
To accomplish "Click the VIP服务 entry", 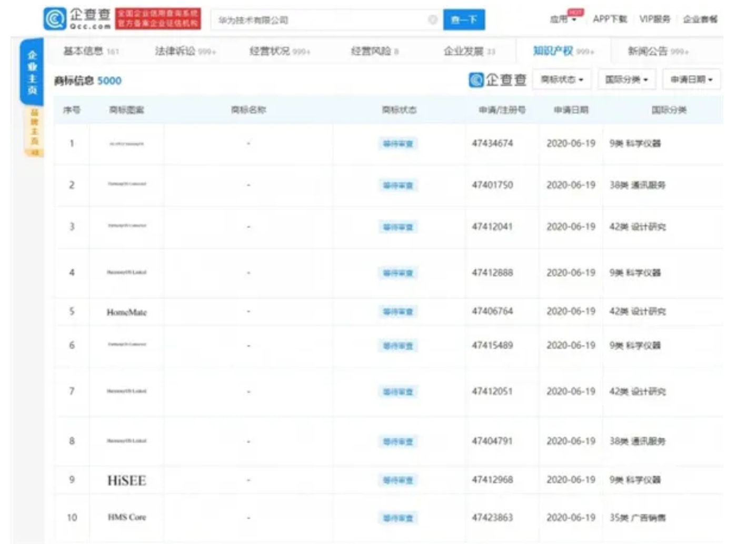I will tap(656, 19).
